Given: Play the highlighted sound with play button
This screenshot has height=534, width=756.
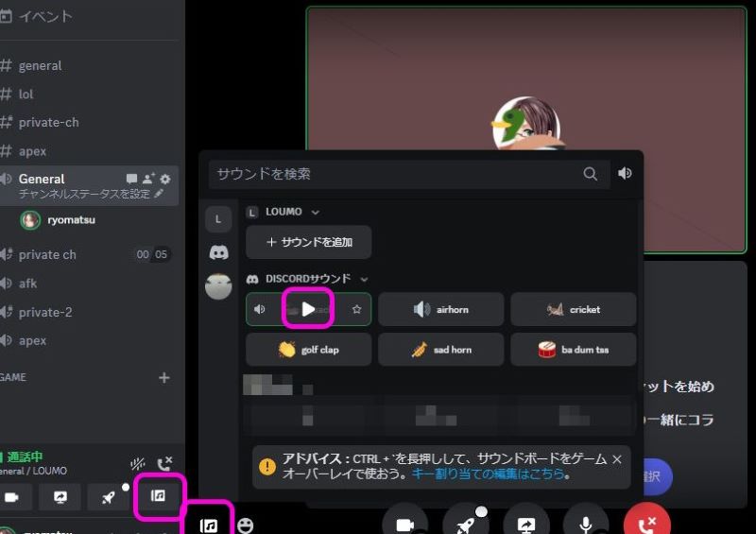Looking at the screenshot, I should tap(309, 309).
